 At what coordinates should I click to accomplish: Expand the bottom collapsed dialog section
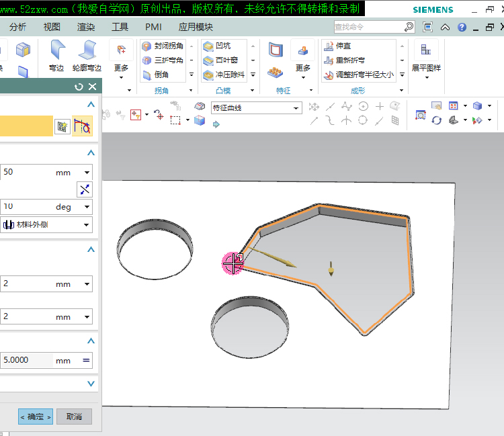coord(91,384)
